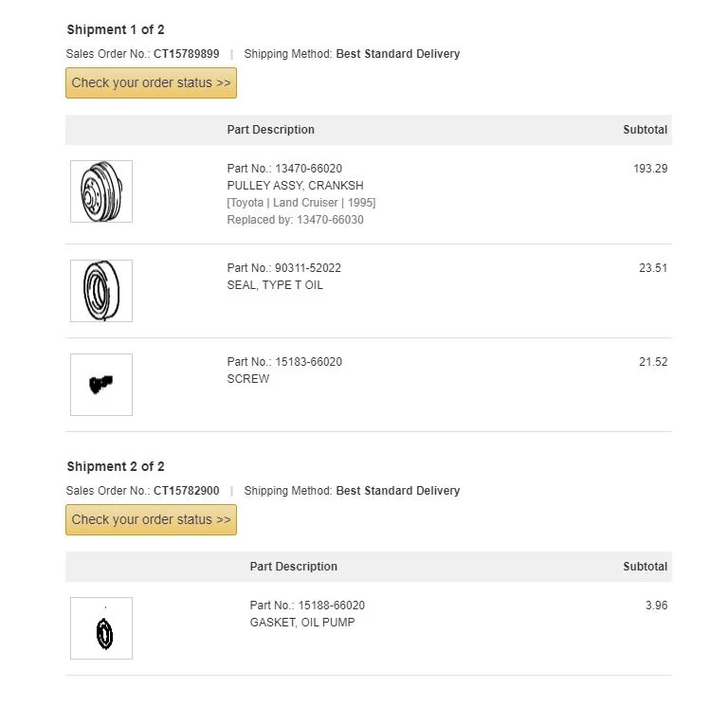Viewport: 728px width, 706px height.
Task: Open the screw part image
Action: [x=101, y=385]
